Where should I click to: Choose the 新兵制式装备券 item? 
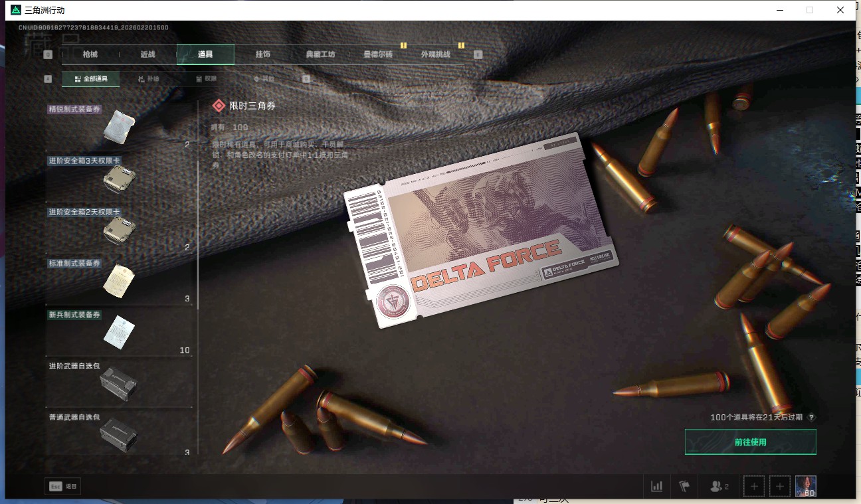click(x=119, y=331)
